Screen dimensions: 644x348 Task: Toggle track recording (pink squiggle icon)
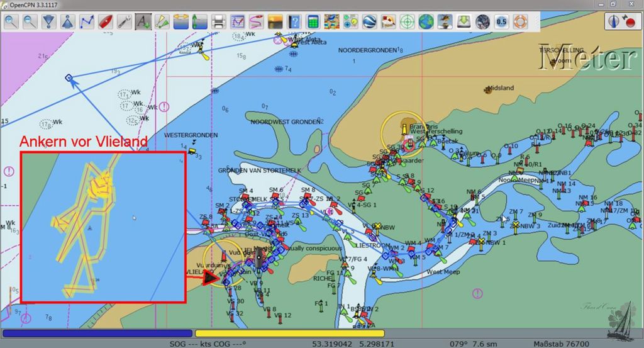(255, 21)
